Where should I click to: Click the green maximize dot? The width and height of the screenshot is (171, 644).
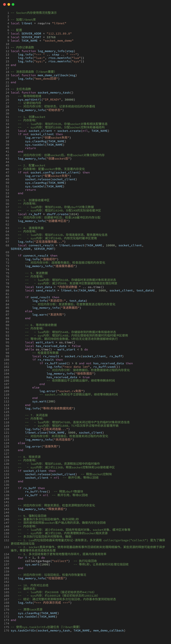click(13, 4)
